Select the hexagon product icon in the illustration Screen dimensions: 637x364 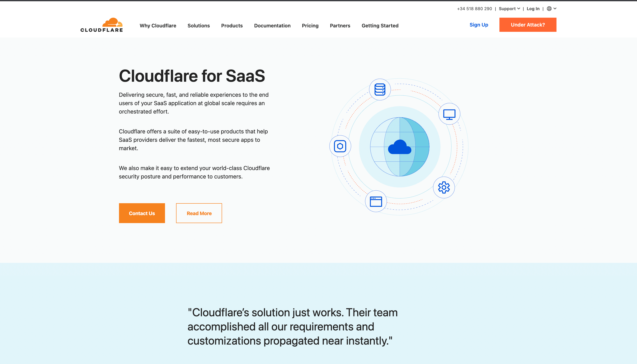tap(340, 146)
